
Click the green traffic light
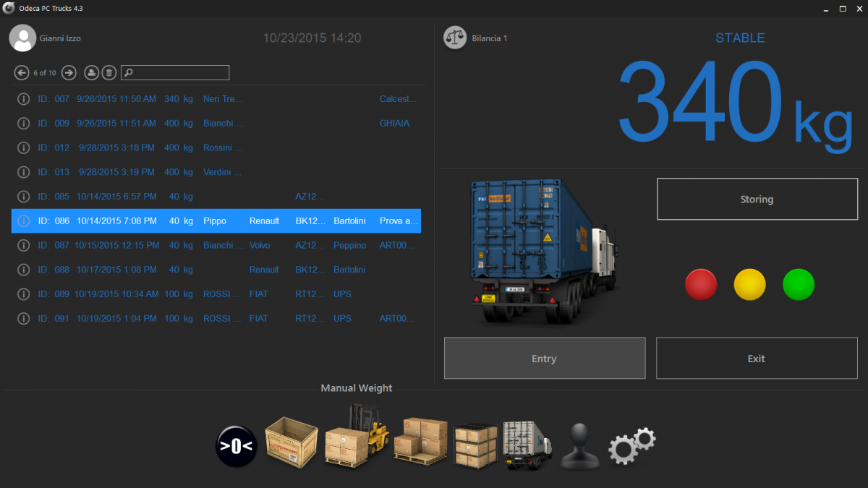pos(799,284)
